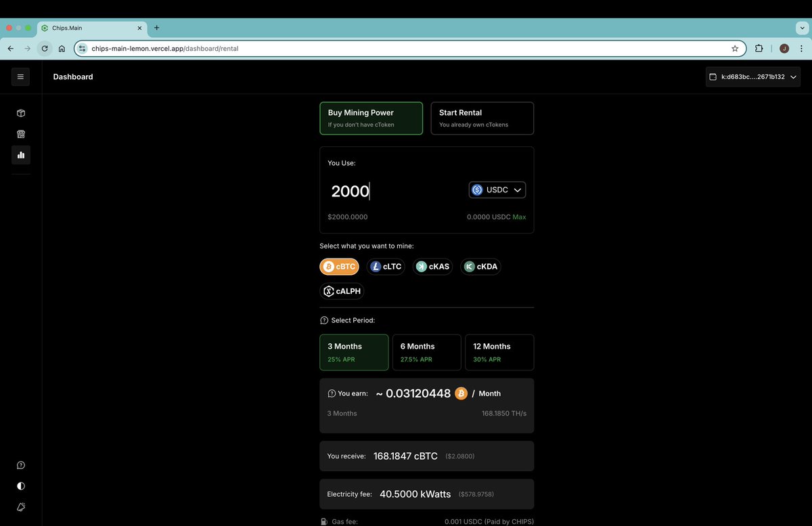Viewport: 812px width, 526px height.
Task: Go to browser home page
Action: [62, 49]
